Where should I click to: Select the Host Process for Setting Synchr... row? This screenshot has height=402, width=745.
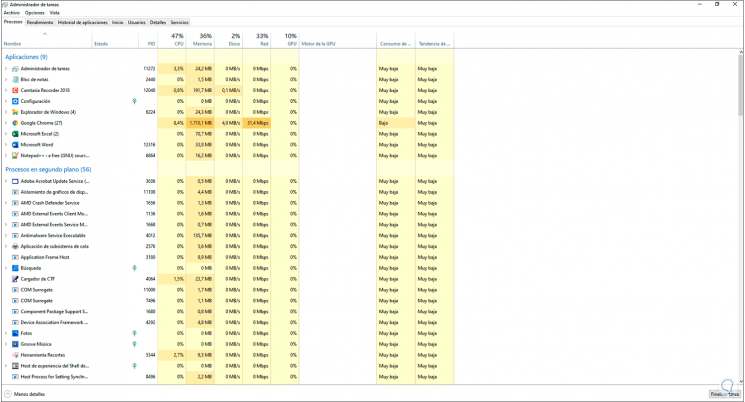(x=228, y=377)
